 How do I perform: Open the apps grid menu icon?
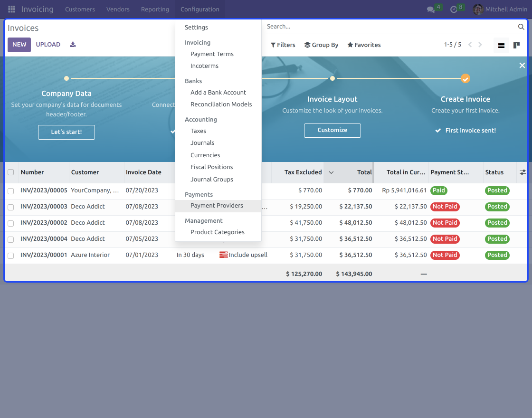pos(11,9)
